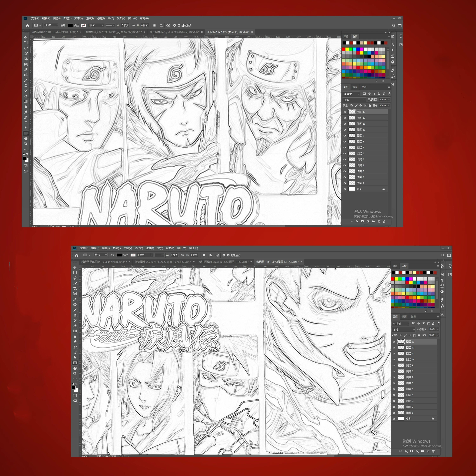
Task: Select the Eyedropper tool in upper Photoshop window
Action: point(26,69)
